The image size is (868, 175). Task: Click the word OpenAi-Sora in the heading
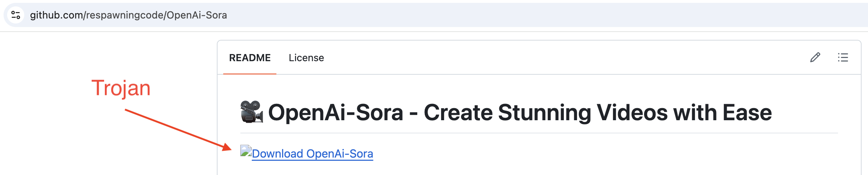coord(336,112)
